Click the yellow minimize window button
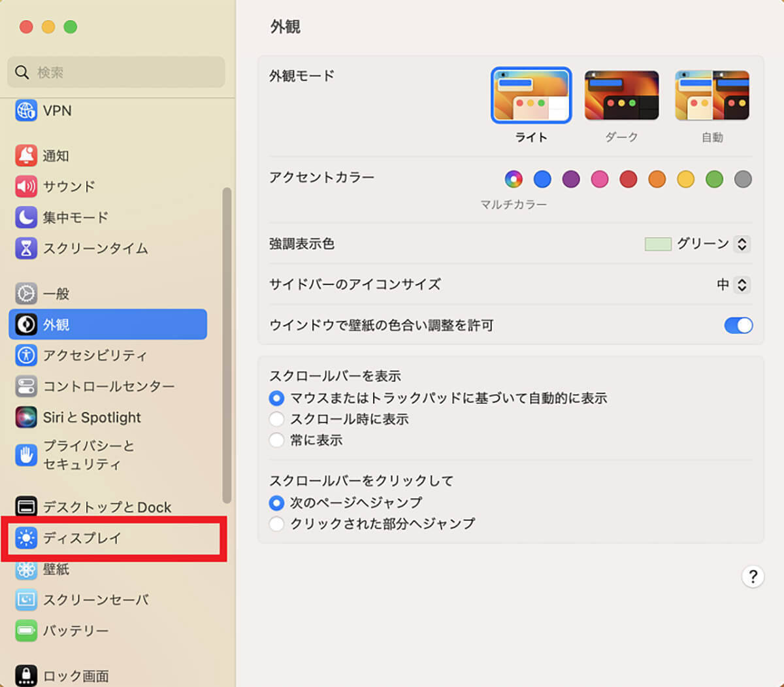 [x=48, y=27]
